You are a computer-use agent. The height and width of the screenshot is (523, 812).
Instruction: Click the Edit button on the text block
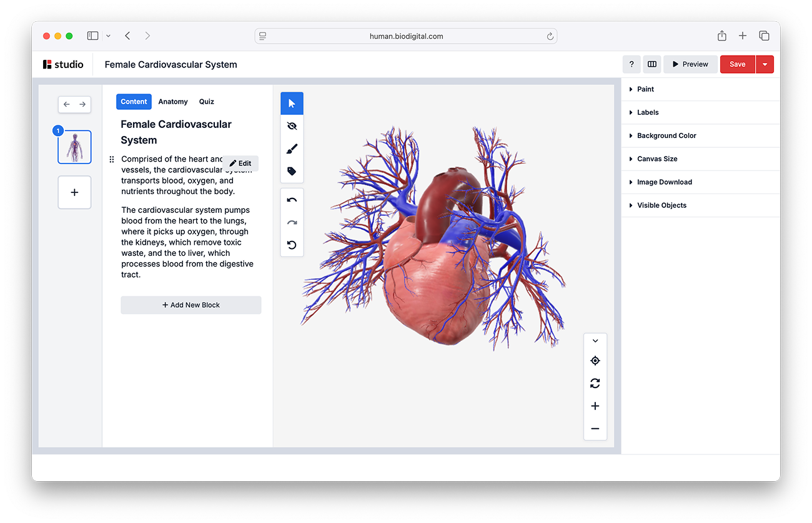click(240, 164)
